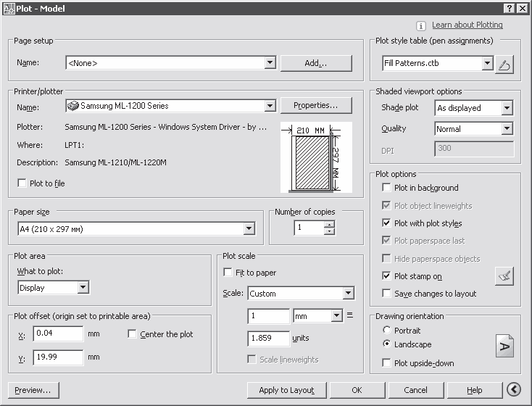Expand the Shade plot dropdown
The image size is (532, 406).
click(x=507, y=108)
